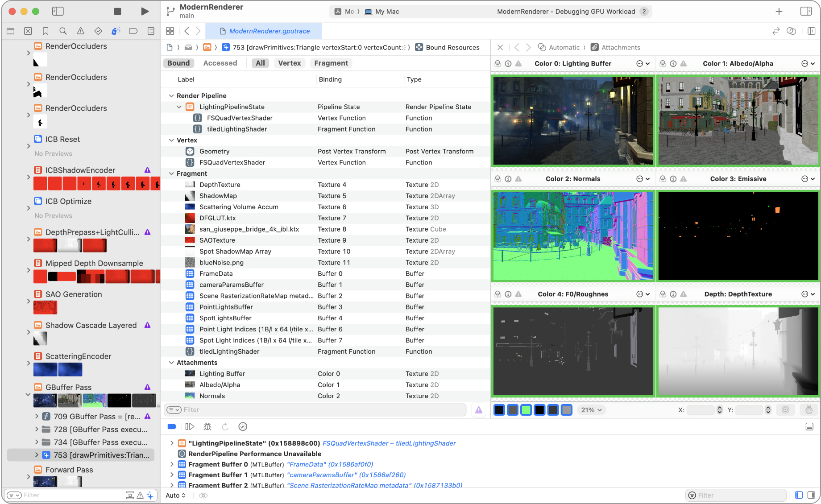Viewport: 821px width, 504px height.
Task: Collapse the Render Pipeline section
Action: coord(171,95)
